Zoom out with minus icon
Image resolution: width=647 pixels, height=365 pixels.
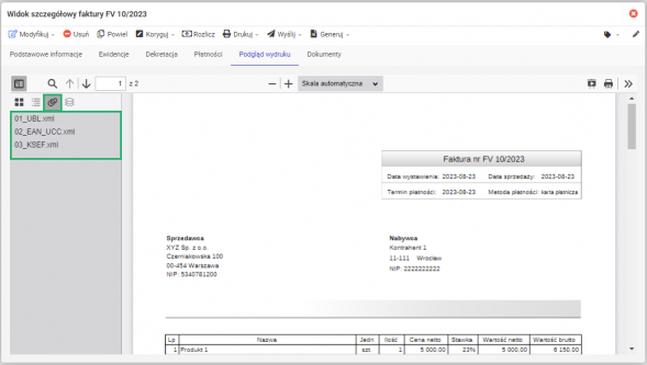point(272,84)
